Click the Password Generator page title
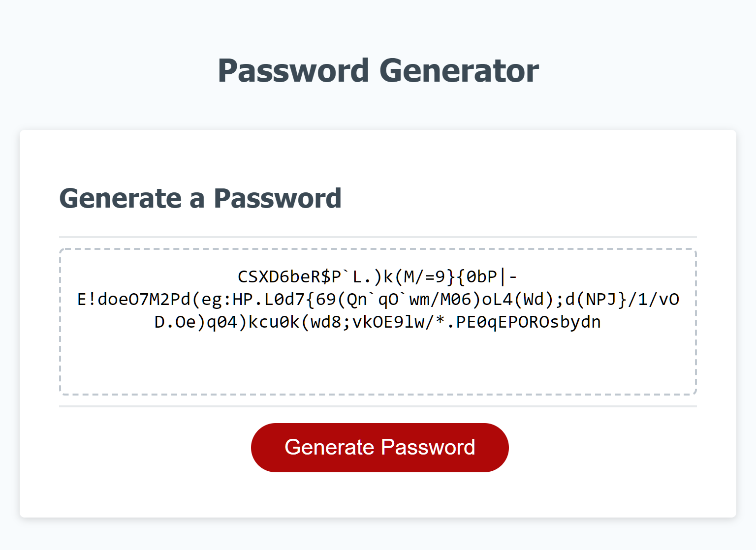Image resolution: width=756 pixels, height=550 pixels. point(378,70)
